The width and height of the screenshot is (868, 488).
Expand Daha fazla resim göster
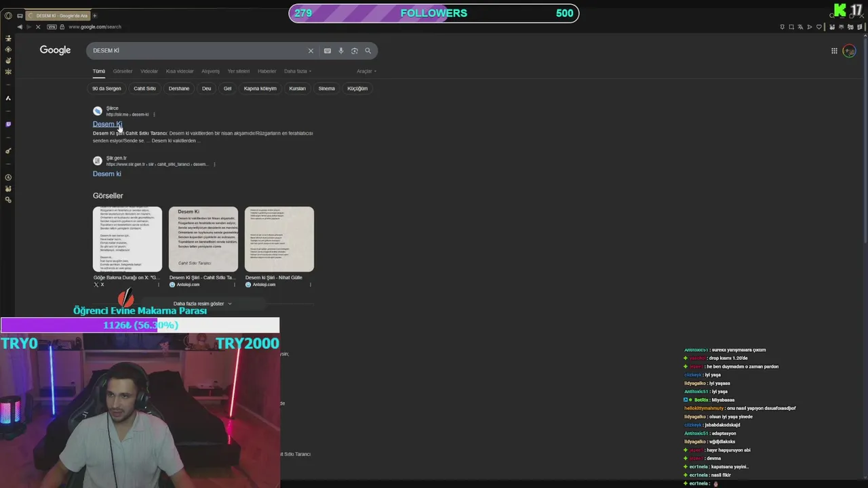[202, 304]
